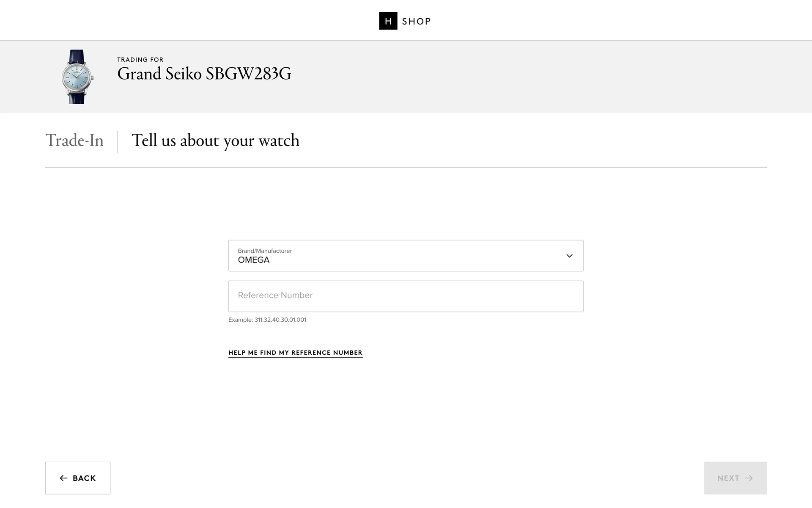Click the dropdown chevron arrow icon

click(x=569, y=256)
